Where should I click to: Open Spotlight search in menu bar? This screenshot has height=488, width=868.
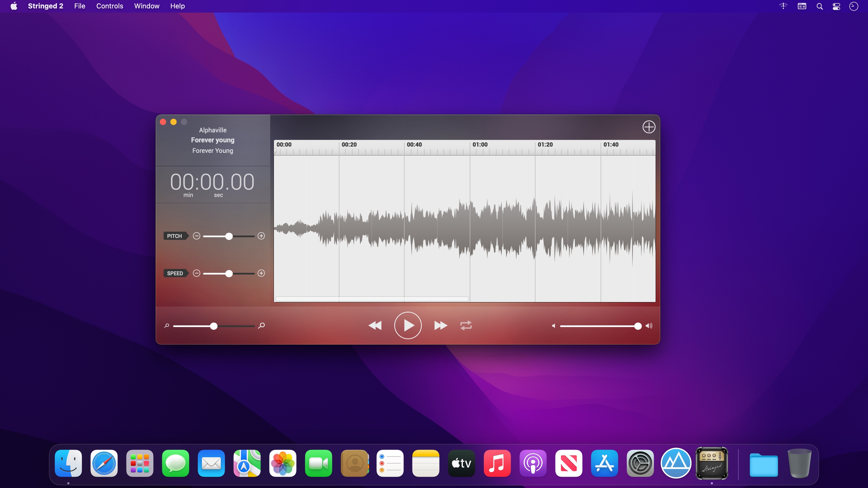tap(819, 6)
